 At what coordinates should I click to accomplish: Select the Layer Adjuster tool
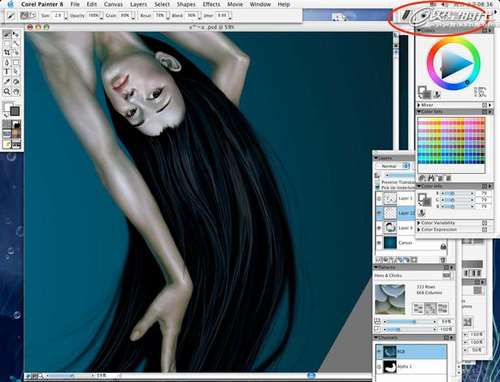coord(16,34)
